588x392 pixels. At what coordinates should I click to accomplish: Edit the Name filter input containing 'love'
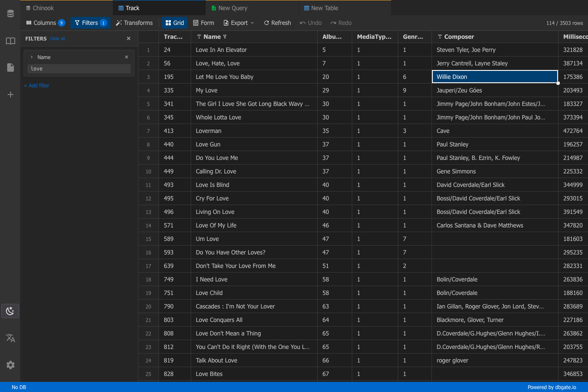pyautogui.click(x=79, y=69)
